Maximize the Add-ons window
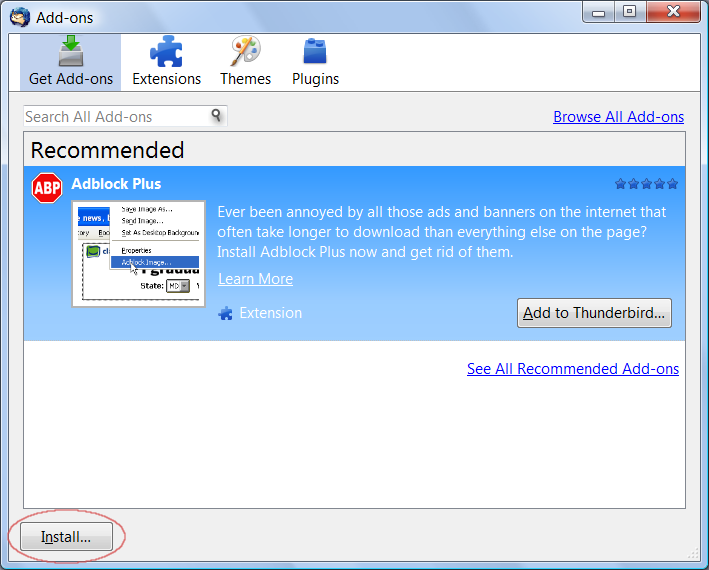The image size is (709, 570). tap(629, 12)
